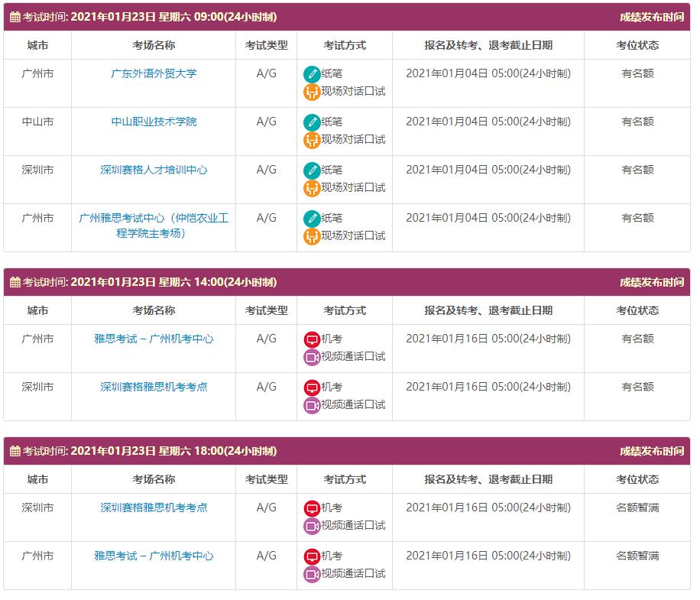Click 成绩发布时间 in the 09:00 session header
The height and width of the screenshot is (600, 700).
pyautogui.click(x=651, y=17)
